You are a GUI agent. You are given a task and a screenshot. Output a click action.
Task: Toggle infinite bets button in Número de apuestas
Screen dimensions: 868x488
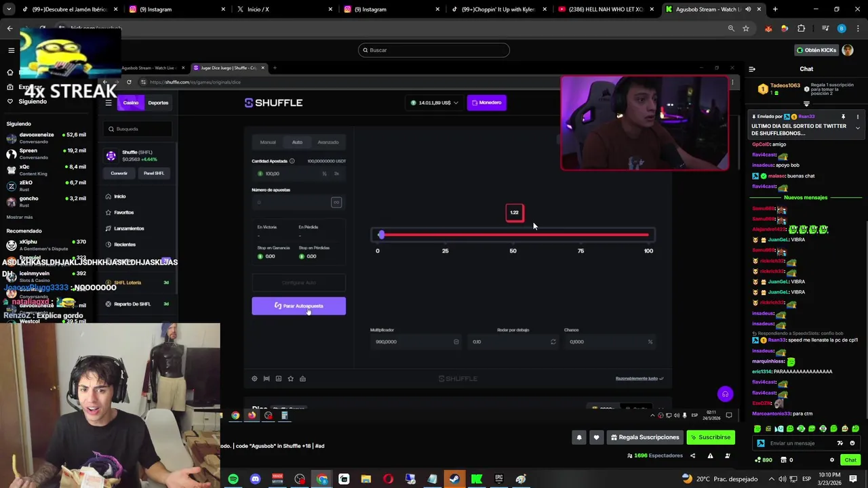point(336,203)
